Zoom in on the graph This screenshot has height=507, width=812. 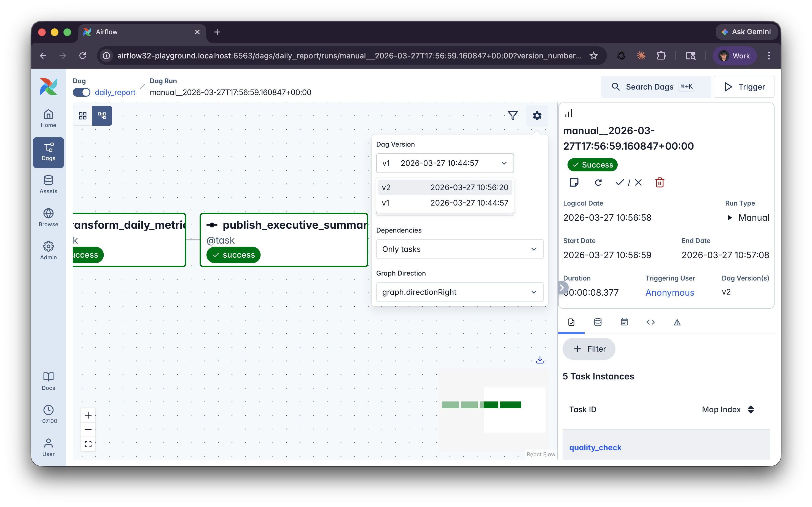click(88, 415)
